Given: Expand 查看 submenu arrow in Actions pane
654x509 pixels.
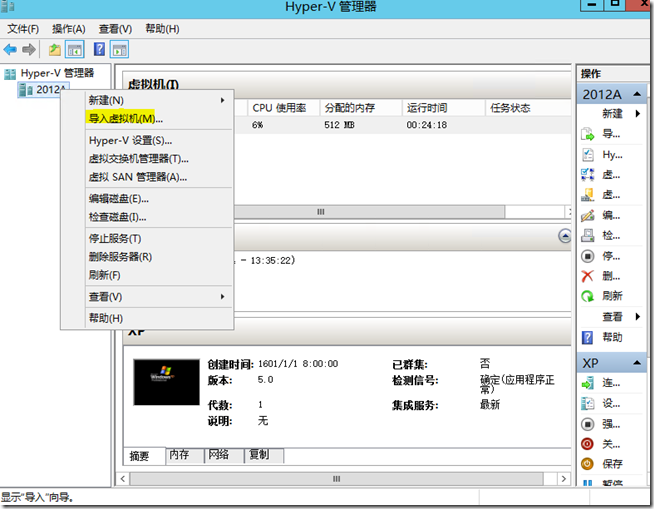Looking at the screenshot, I should [638, 317].
